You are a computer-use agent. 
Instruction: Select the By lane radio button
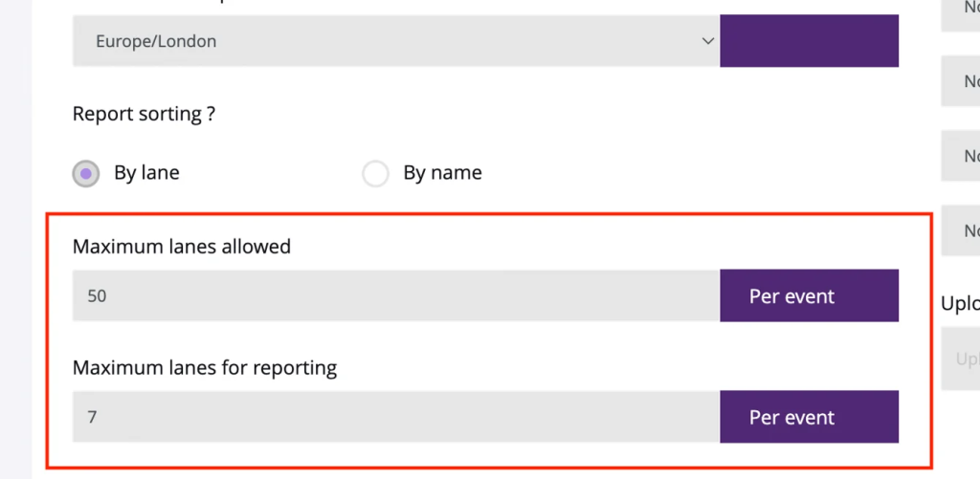pyautogui.click(x=86, y=173)
